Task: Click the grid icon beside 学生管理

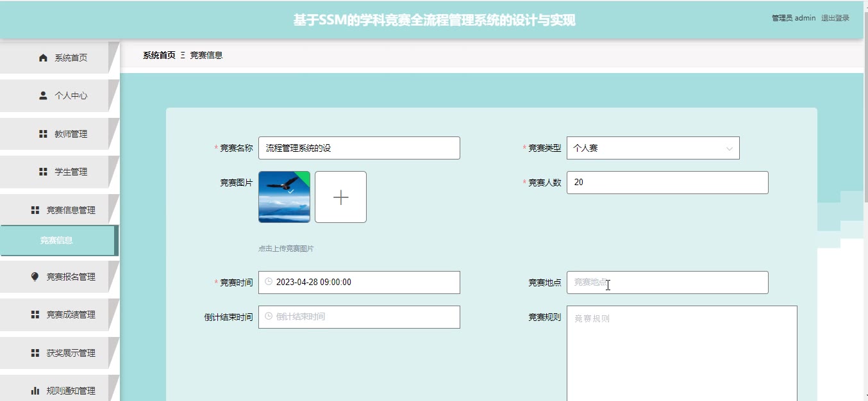Action: 44,172
